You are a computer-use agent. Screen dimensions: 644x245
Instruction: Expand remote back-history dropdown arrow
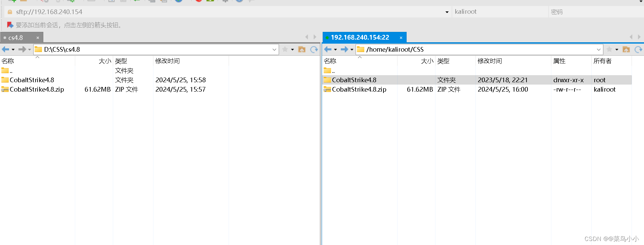click(x=335, y=50)
